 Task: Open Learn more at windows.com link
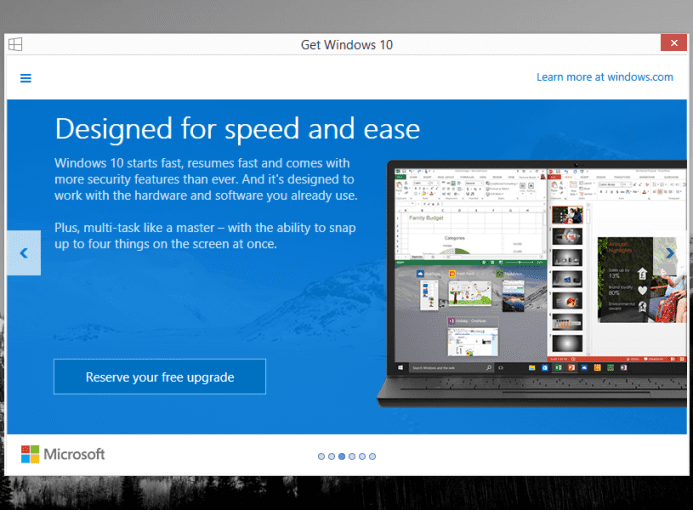(x=605, y=77)
